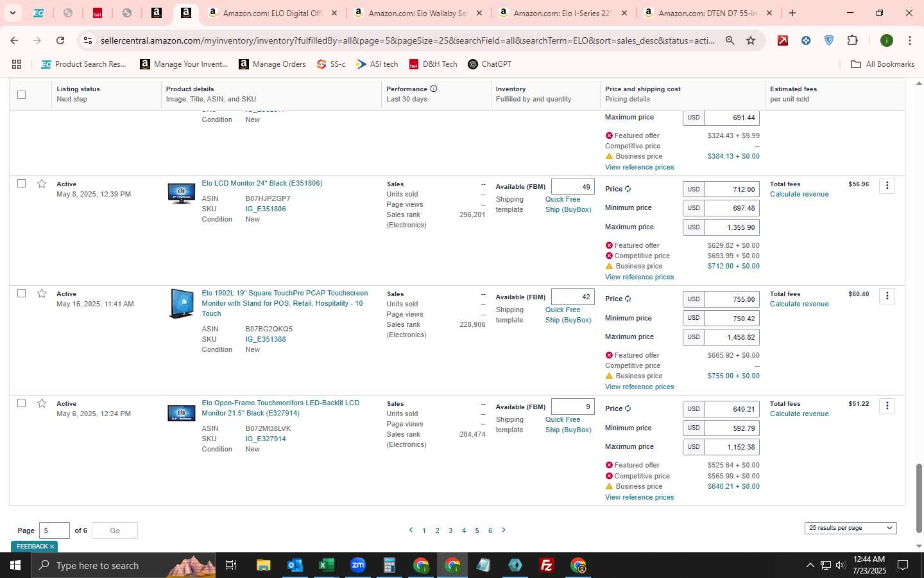Viewport: 924px width, 578px height.
Task: Show hidden system tray icons chevron
Action: (810, 565)
